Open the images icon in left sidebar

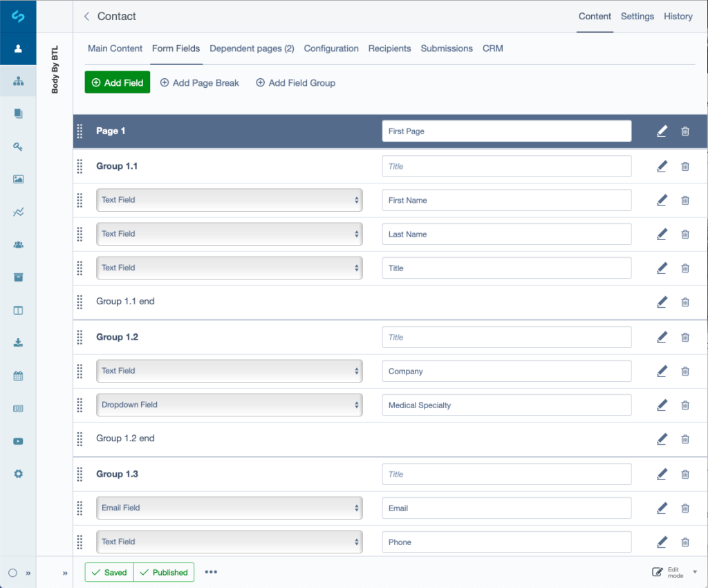point(18,179)
